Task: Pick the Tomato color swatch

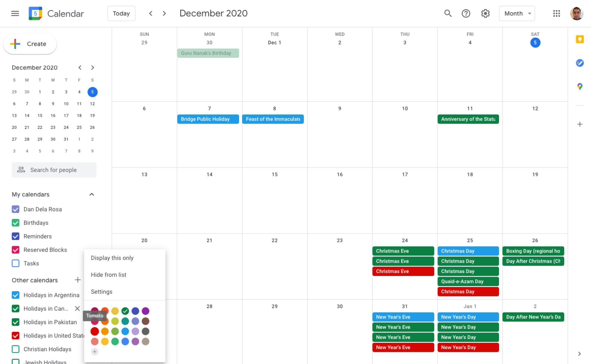Action: (x=94, y=331)
